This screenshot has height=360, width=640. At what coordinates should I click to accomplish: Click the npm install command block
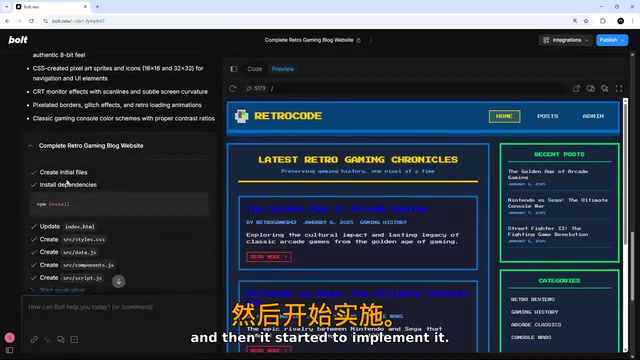coord(119,204)
